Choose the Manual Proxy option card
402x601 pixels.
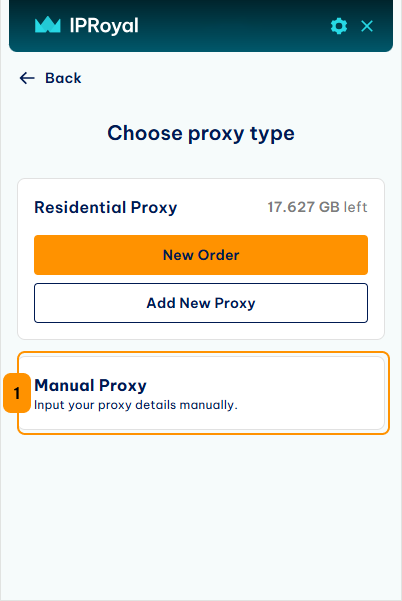202,393
